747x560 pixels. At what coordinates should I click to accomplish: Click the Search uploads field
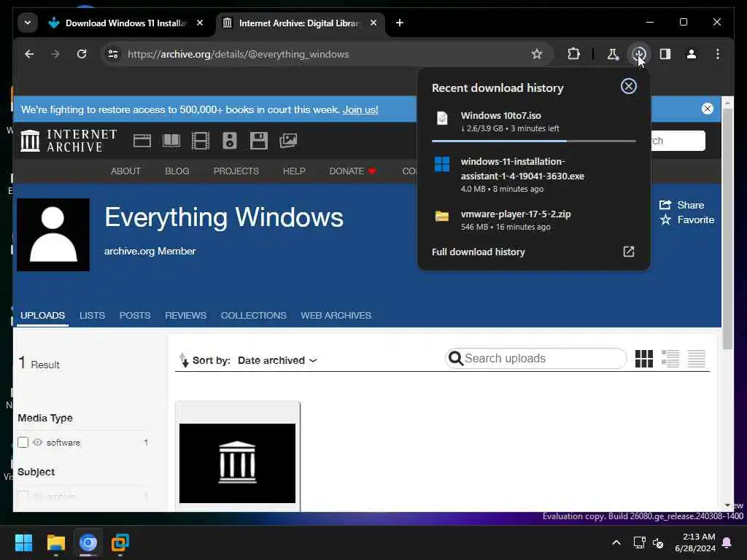(x=535, y=359)
